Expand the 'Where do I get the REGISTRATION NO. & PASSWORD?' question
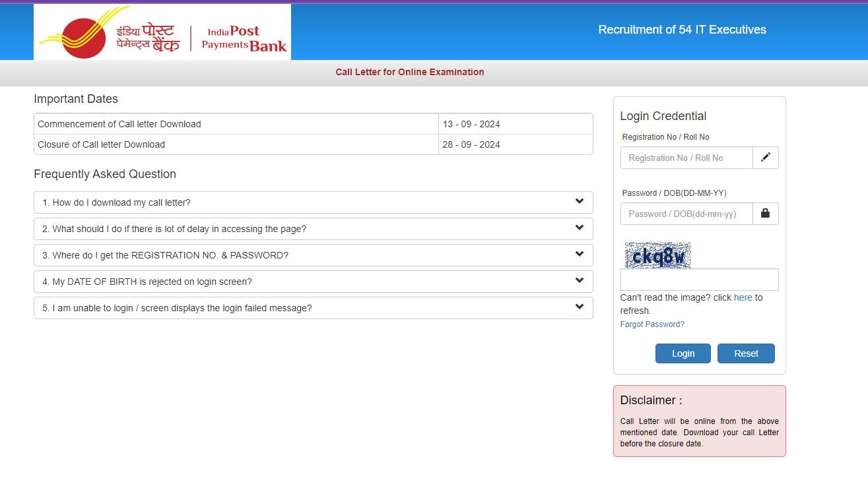Image resolution: width=868 pixels, height=484 pixels. point(314,255)
